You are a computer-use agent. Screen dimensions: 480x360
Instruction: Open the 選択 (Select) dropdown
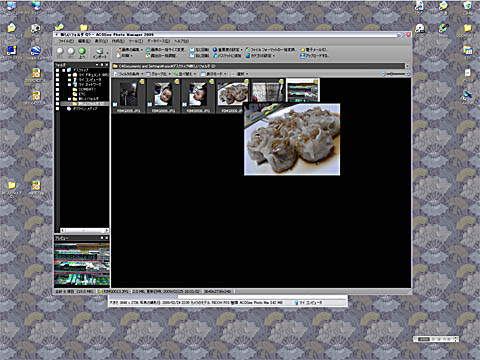click(242, 74)
